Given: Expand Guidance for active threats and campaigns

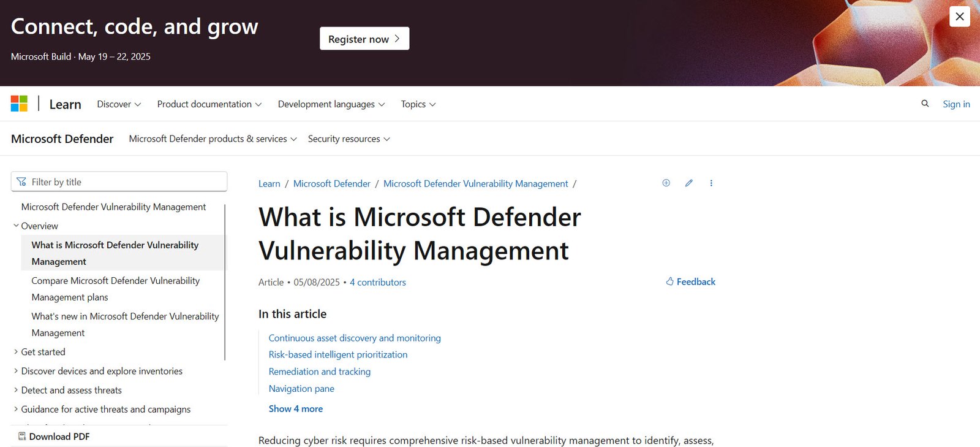Looking at the screenshot, I should [x=102, y=409].
